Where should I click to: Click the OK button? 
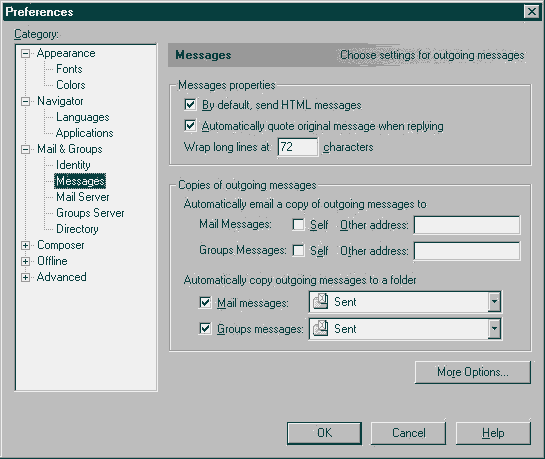pyautogui.click(x=324, y=433)
